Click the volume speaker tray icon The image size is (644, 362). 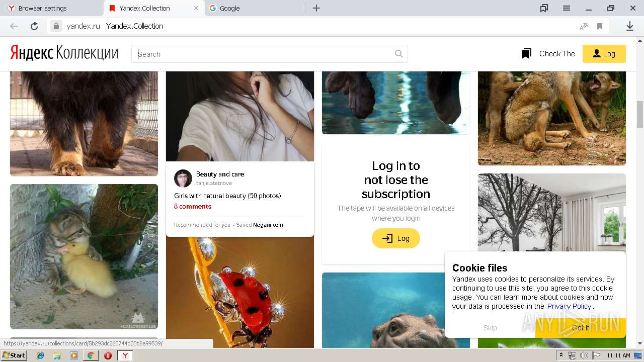(x=584, y=355)
